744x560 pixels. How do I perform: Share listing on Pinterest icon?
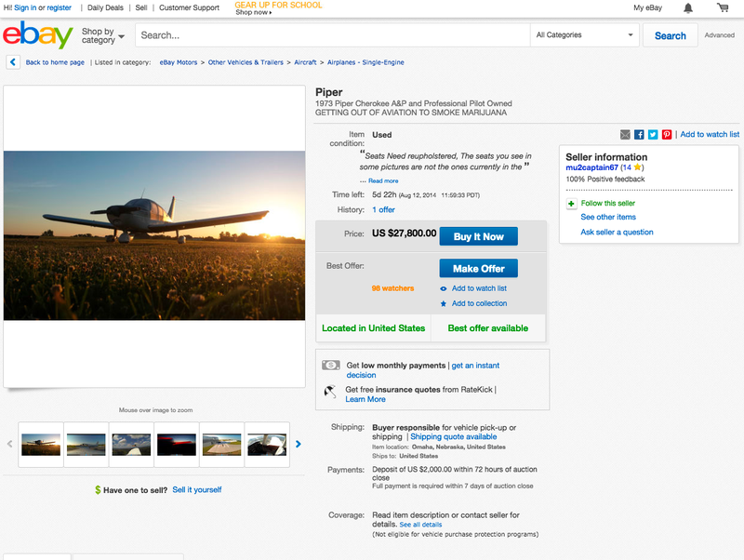tap(667, 135)
